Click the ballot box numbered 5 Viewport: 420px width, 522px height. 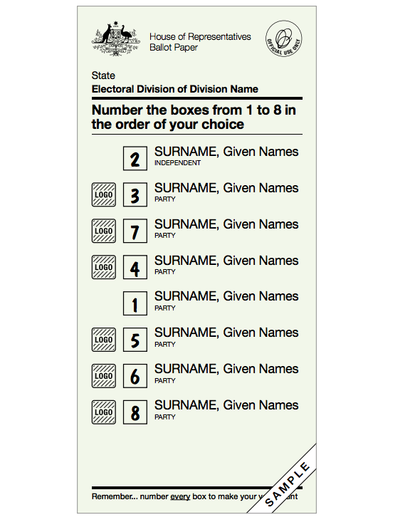135,340
